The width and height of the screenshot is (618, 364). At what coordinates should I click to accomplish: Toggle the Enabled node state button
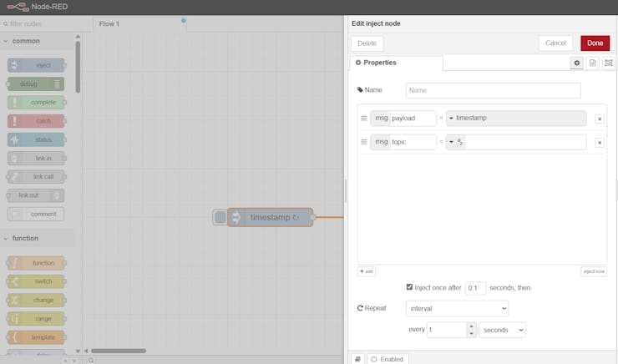(x=387, y=359)
